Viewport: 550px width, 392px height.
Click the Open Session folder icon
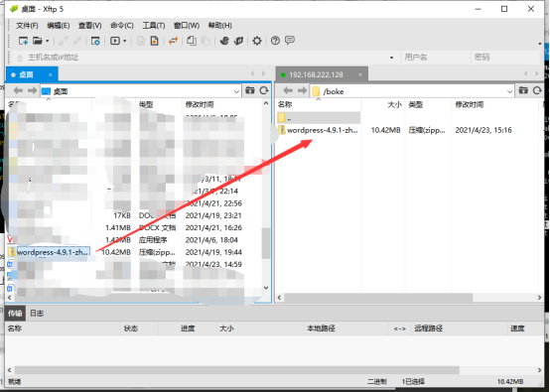37,41
